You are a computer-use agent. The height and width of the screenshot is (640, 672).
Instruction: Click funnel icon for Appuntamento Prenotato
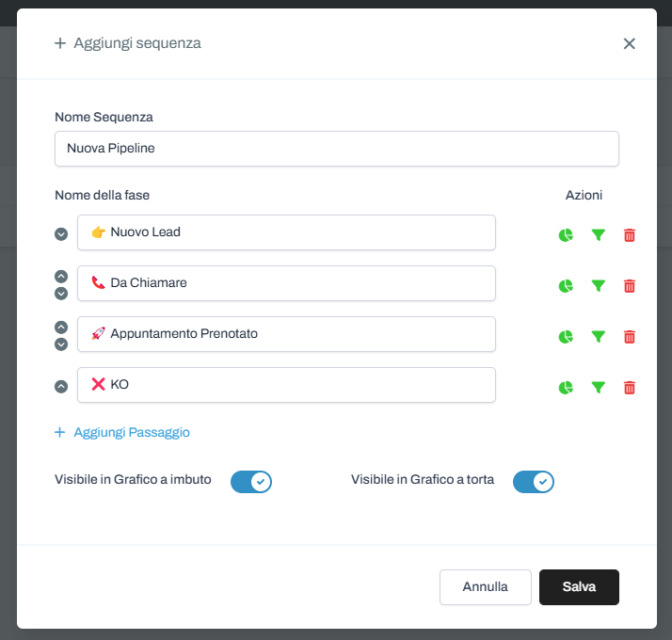[x=598, y=337]
